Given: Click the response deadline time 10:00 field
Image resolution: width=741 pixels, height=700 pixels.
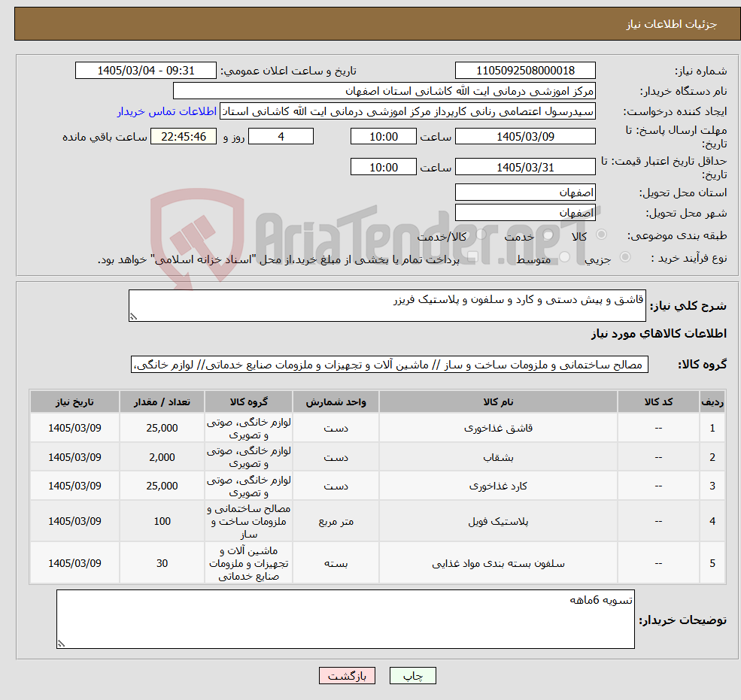Looking at the screenshot, I should 383,137.
